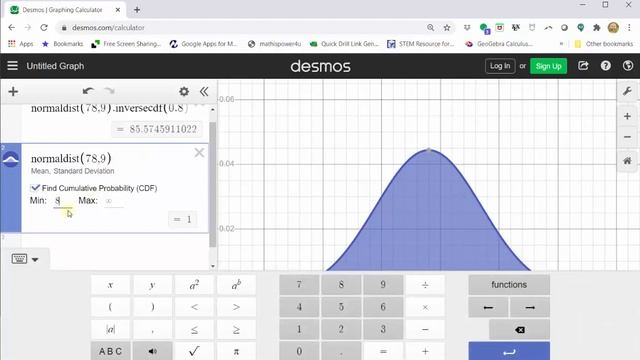Image resolution: width=640 pixels, height=360 pixels.
Task: Click the expression list scrollbar
Action: click(213, 184)
